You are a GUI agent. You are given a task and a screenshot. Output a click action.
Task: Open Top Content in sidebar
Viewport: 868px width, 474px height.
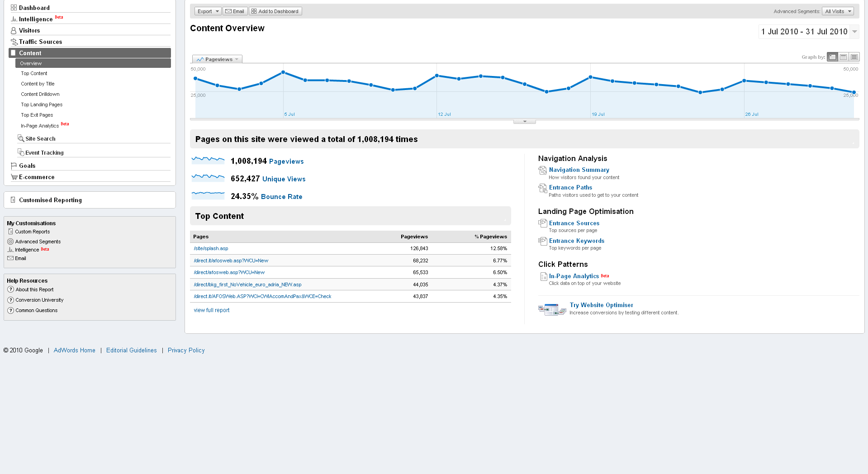tap(34, 73)
